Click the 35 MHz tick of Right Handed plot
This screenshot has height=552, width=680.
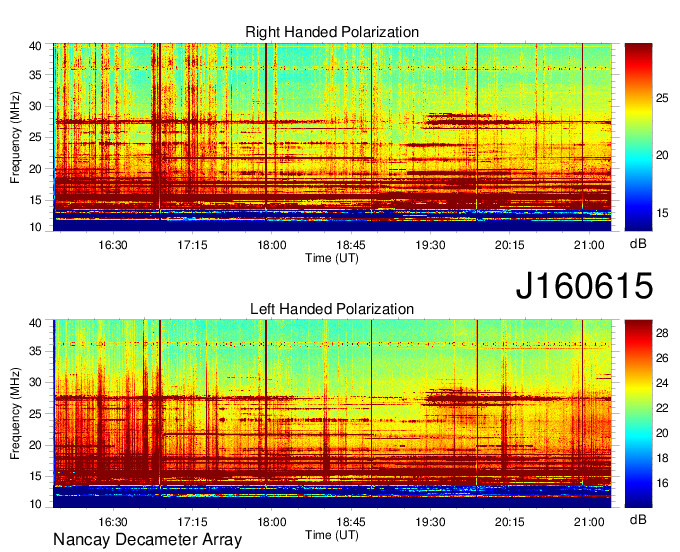[35, 75]
